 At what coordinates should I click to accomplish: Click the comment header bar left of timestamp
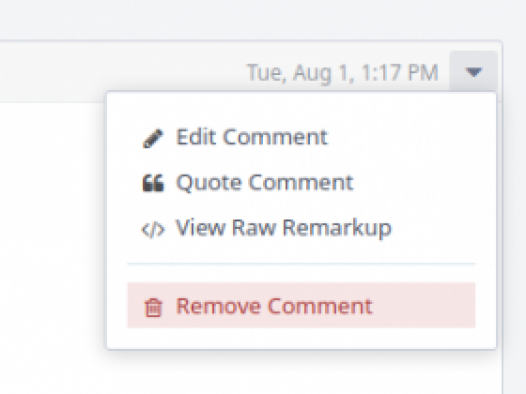coord(117,72)
